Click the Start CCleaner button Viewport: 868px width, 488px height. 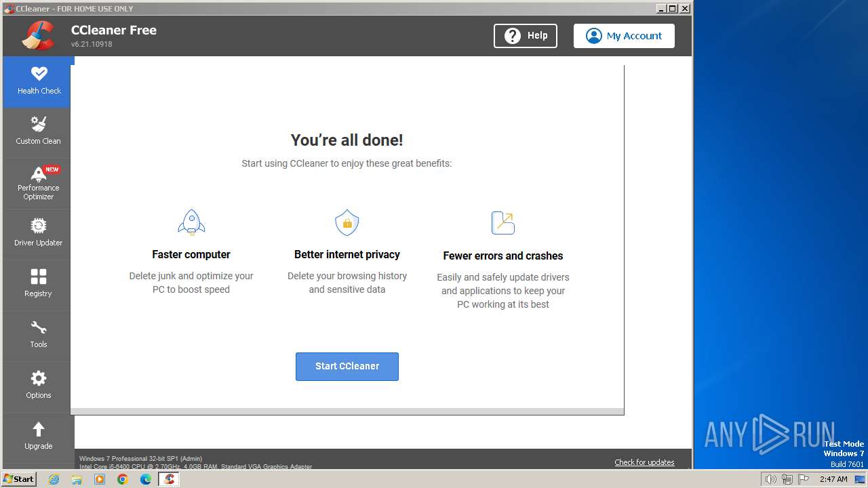click(347, 366)
